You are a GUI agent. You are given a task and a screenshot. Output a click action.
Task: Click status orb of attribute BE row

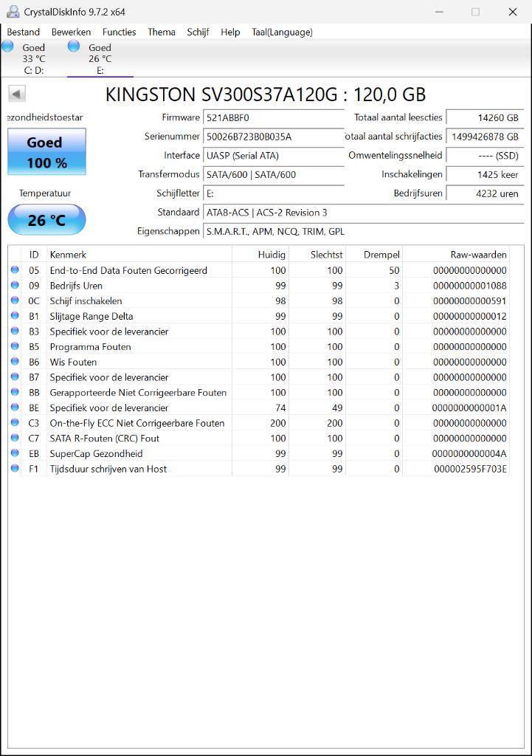15,408
